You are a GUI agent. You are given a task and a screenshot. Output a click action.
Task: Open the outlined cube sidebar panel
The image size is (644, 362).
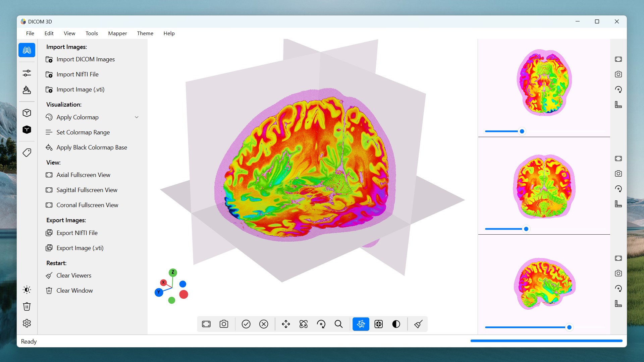(x=27, y=113)
